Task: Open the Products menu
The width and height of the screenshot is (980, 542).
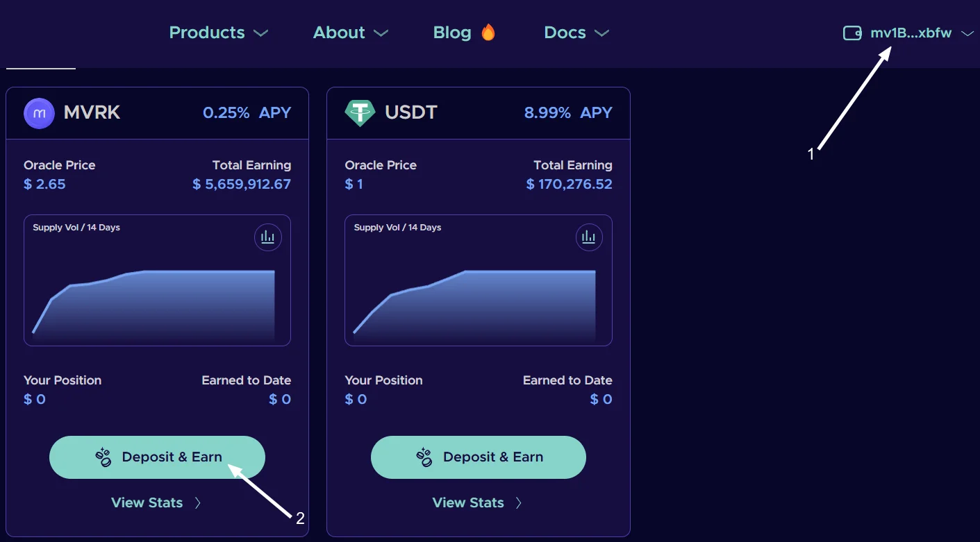Action: pos(219,33)
